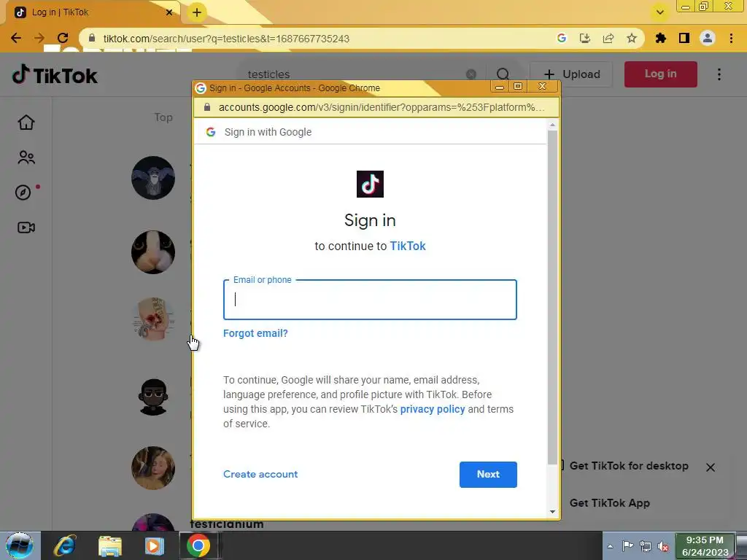Click the muted volume tray icon
Image resolution: width=747 pixels, height=560 pixels.
663,546
